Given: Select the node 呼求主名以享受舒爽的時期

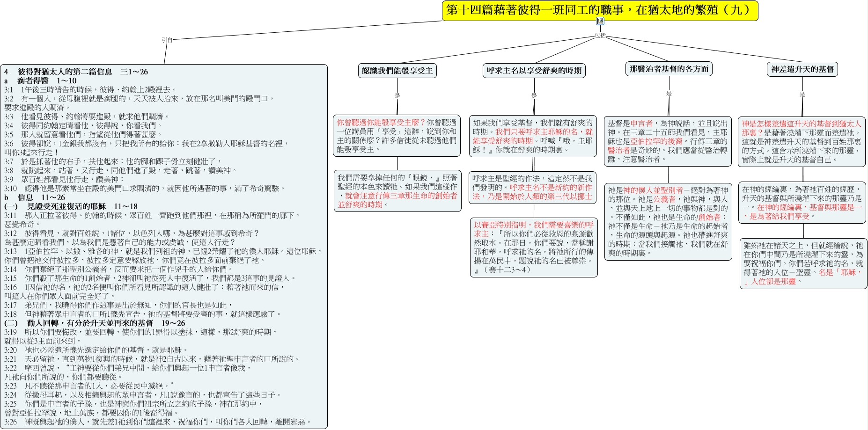Looking at the screenshot, I should pos(534,71).
